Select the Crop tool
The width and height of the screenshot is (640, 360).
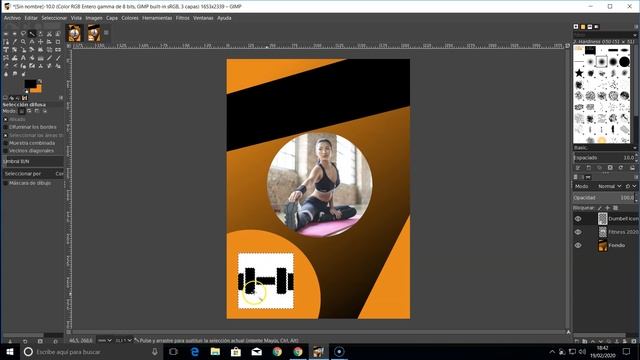coord(58,42)
